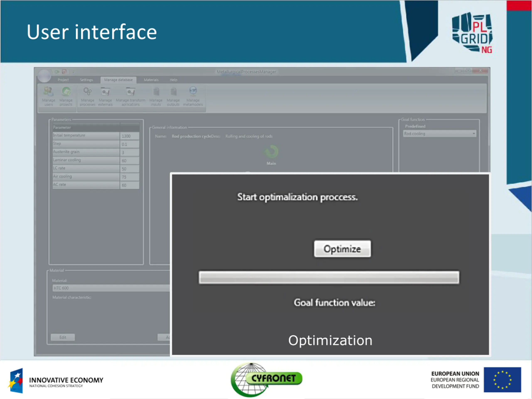Open Manage users in the ribbon
The image size is (532, 399).
tap(49, 96)
